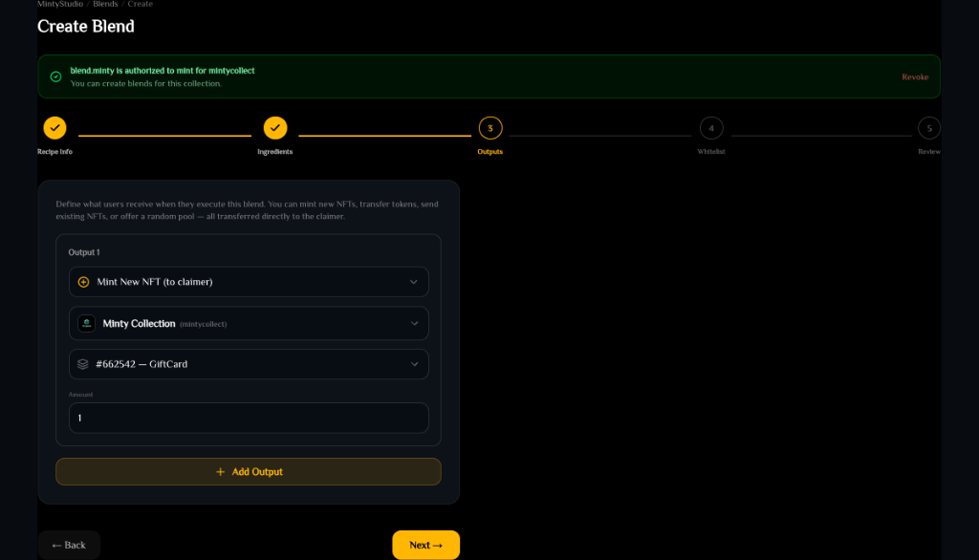Click 'You can create blends for this collection' text
The height and width of the screenshot is (560, 979).
pos(145,84)
